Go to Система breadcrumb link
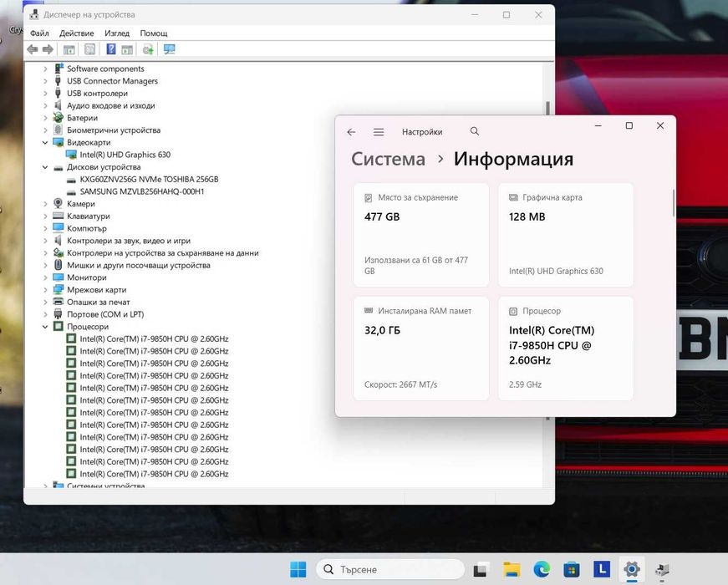The height and width of the screenshot is (585, 728). pos(388,159)
